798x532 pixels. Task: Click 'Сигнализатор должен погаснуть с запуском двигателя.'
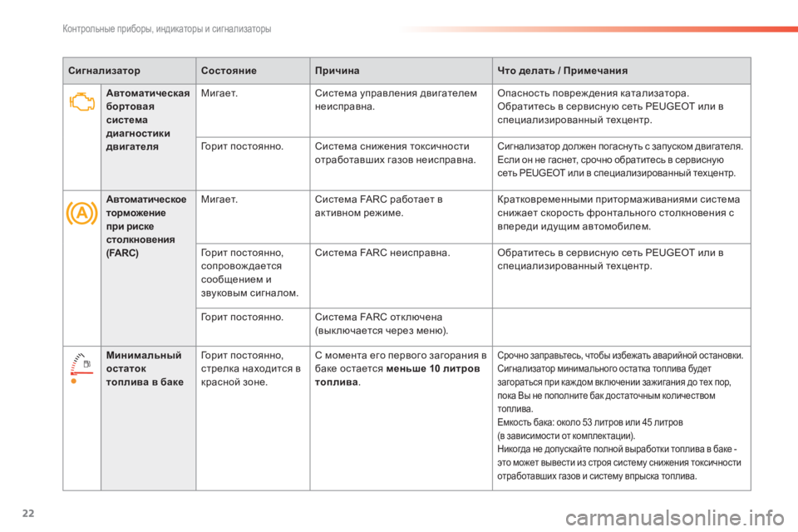pos(620,146)
